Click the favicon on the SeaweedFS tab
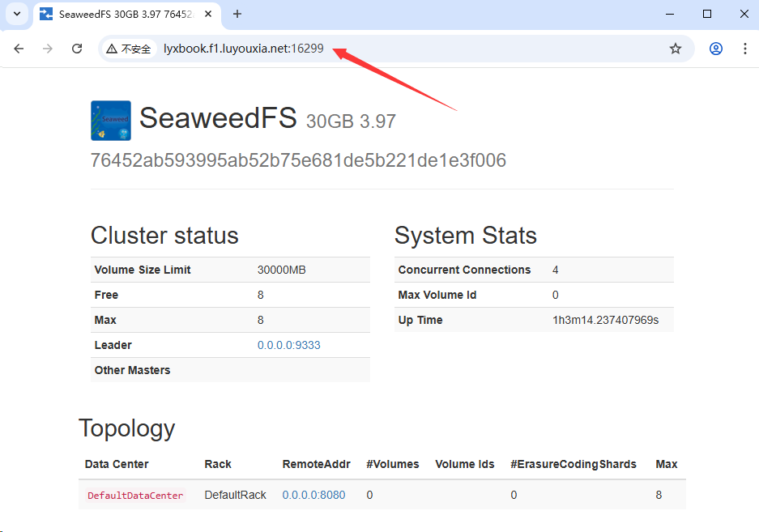Screen dimensions: 759x532 pyautogui.click(x=45, y=14)
